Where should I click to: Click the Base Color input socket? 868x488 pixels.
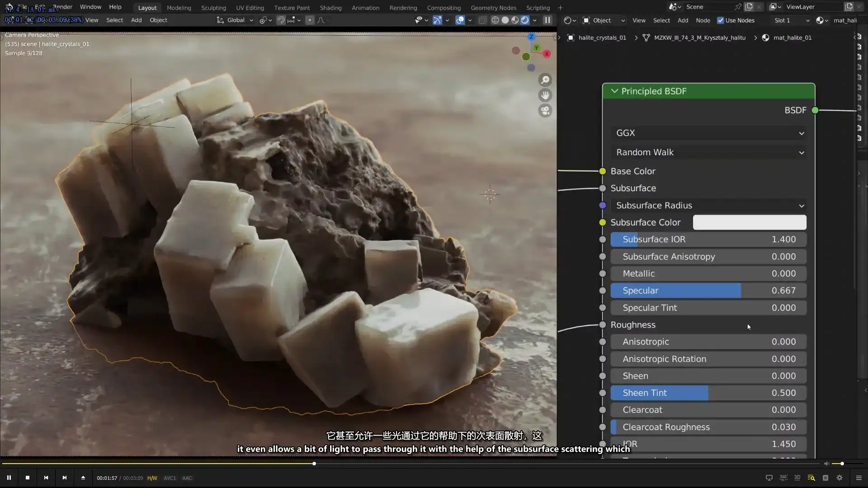[x=603, y=171]
